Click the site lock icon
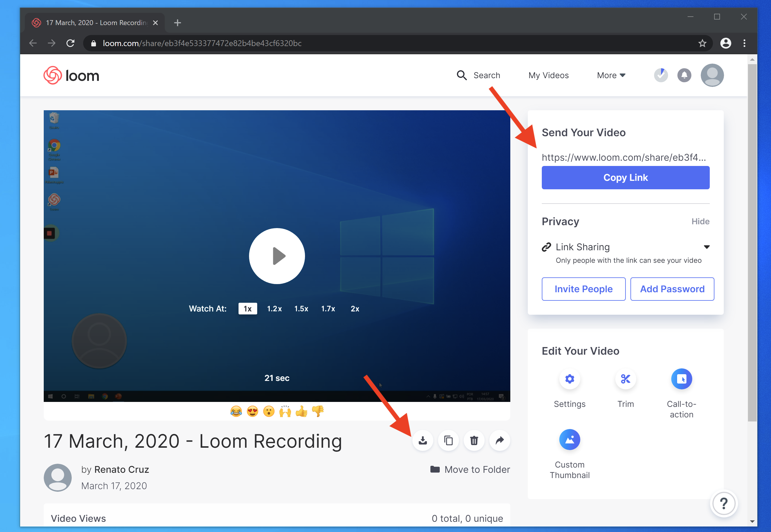The width and height of the screenshot is (771, 532). [x=94, y=43]
